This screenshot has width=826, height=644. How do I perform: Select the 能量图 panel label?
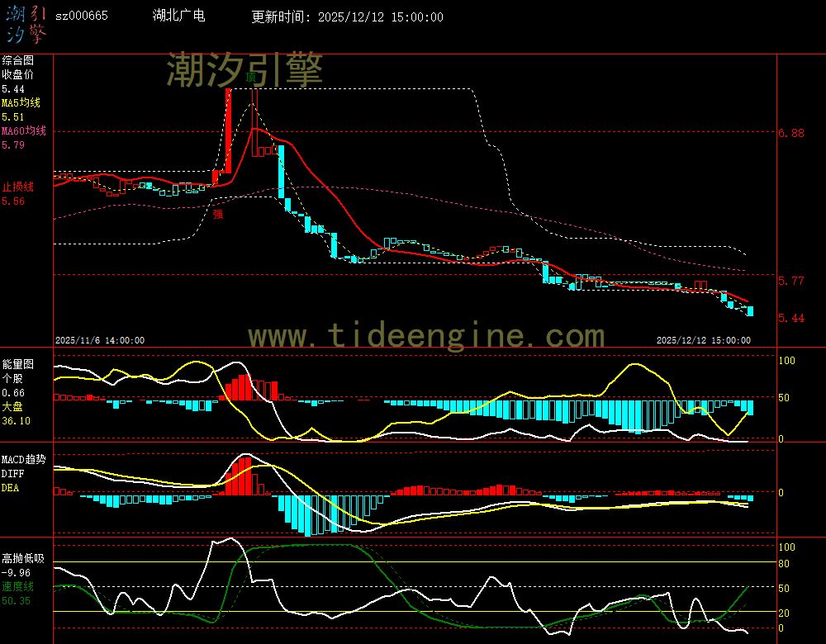(17, 363)
